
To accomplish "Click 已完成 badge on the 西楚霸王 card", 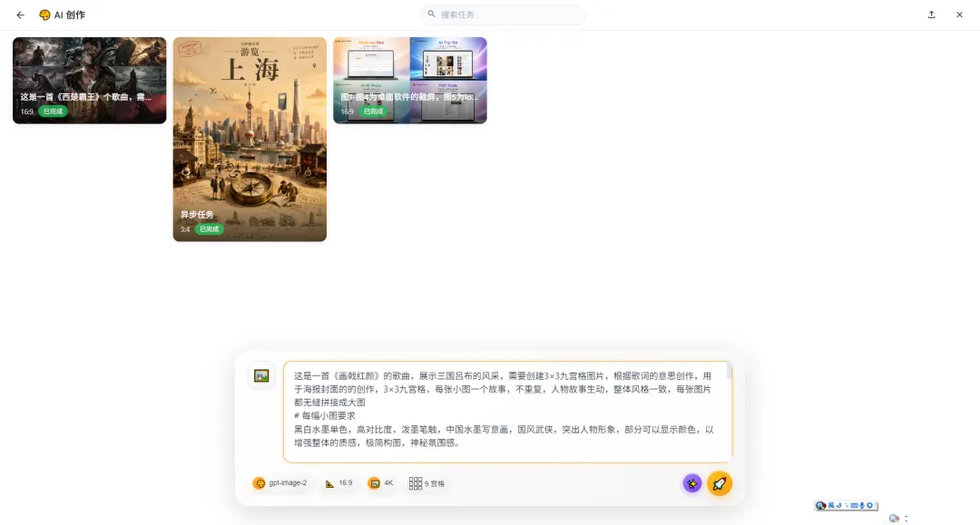I will pyautogui.click(x=53, y=112).
